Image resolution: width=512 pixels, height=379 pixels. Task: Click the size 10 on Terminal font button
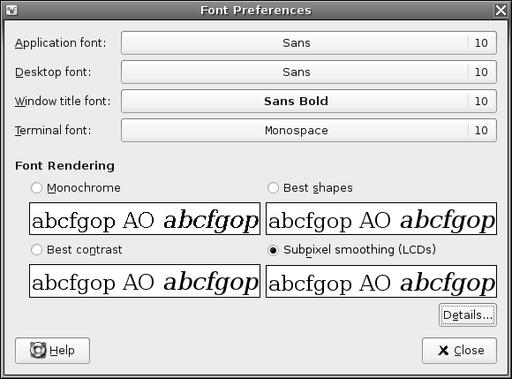[481, 130]
